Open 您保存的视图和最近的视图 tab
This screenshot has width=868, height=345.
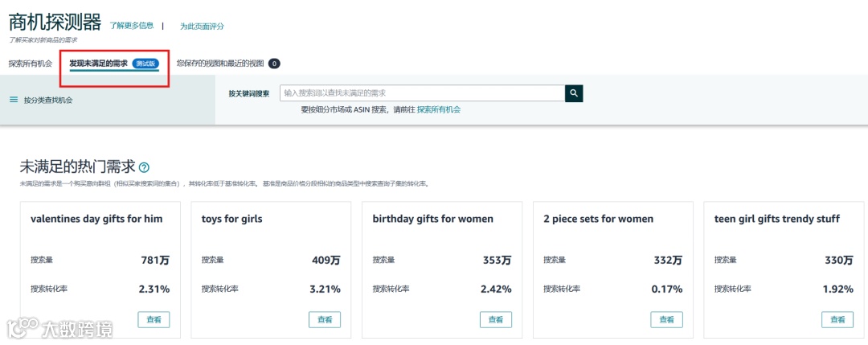(x=220, y=63)
